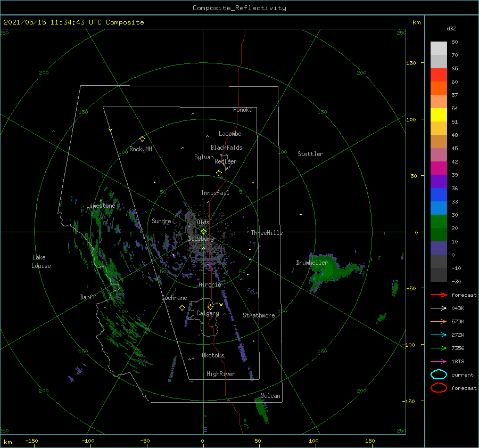Click the white 04DK arrow icon

point(439,308)
